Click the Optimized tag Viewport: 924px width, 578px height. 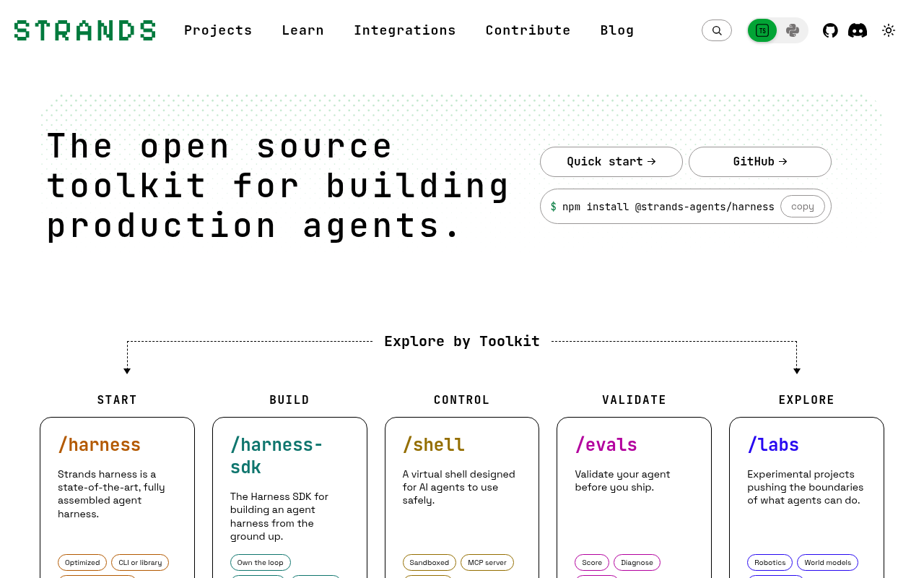82,563
